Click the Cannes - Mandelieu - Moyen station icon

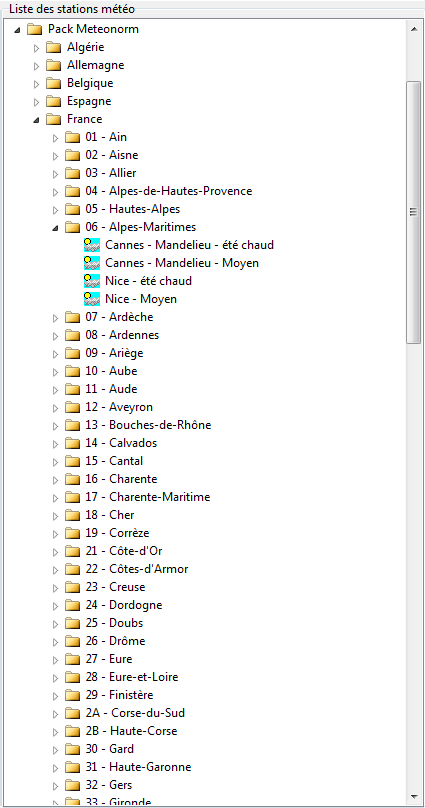(92, 263)
